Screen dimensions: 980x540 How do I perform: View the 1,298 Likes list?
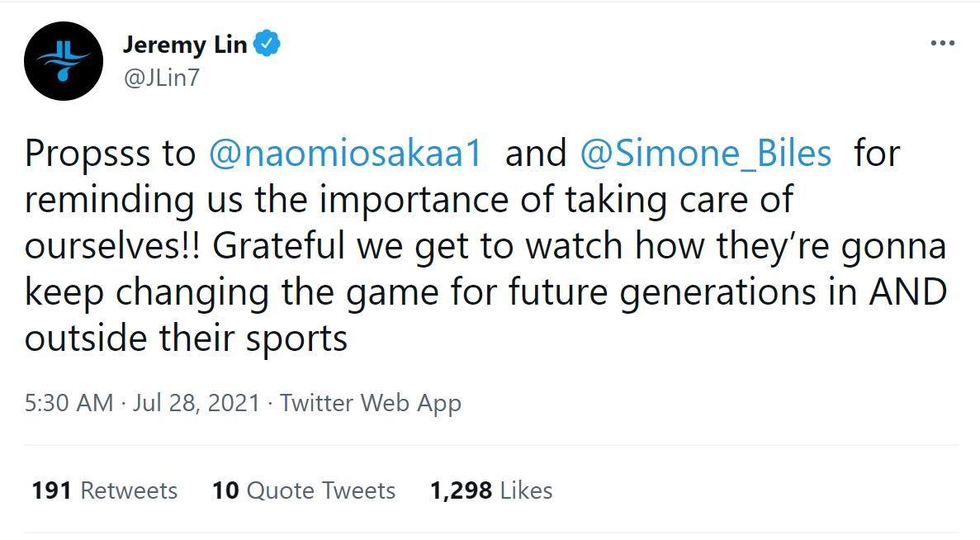coord(490,490)
